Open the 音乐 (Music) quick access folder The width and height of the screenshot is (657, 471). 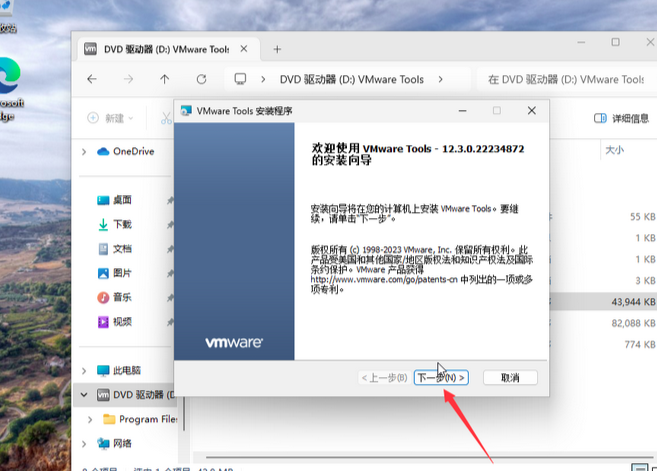tap(121, 297)
